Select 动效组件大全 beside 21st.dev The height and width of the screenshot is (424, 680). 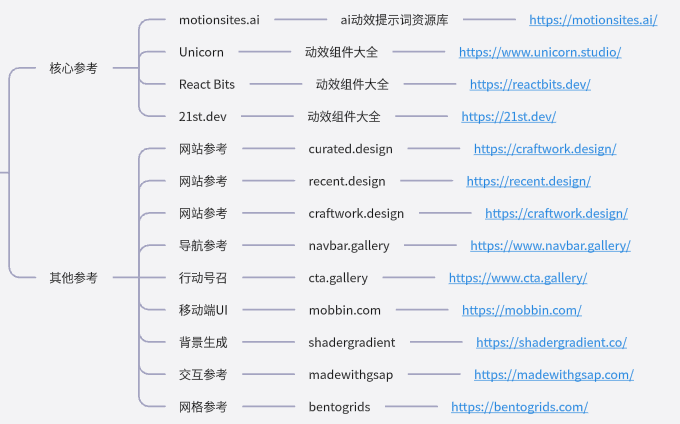click(344, 117)
